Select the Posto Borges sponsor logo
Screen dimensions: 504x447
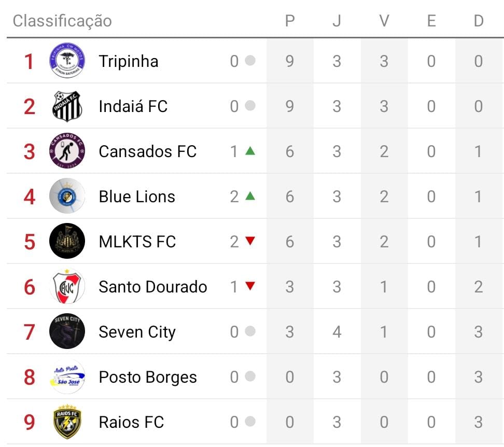tap(67, 377)
